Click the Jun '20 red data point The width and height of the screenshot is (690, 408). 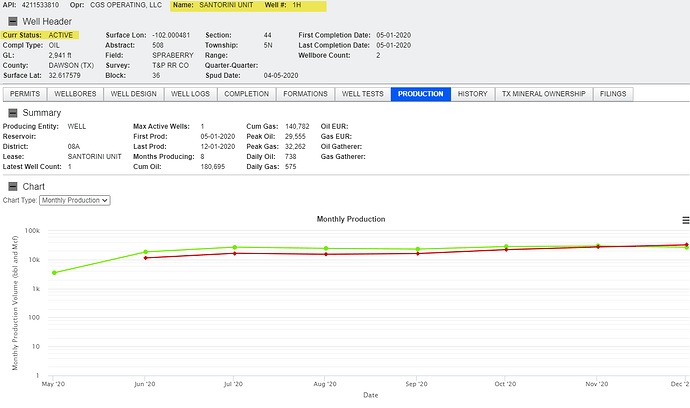(x=146, y=258)
